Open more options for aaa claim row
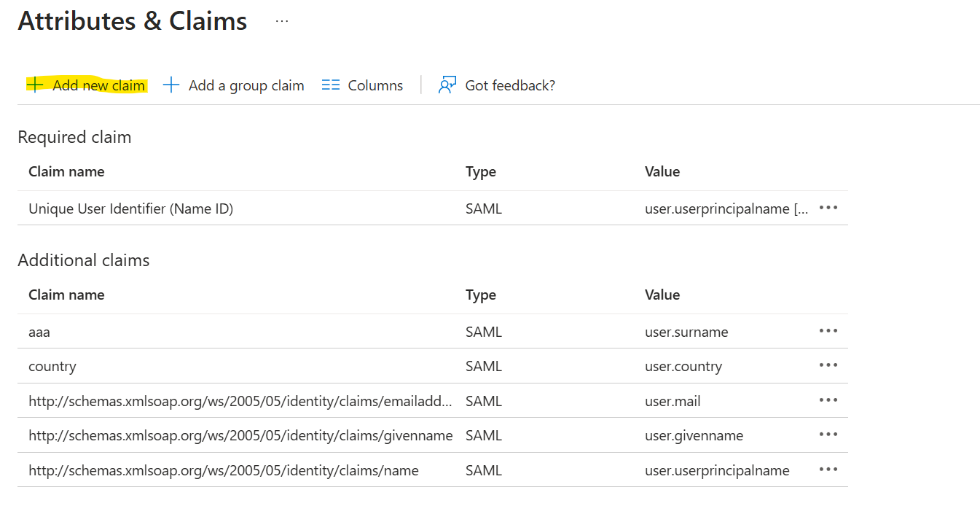Image resolution: width=980 pixels, height=514 pixels. click(x=828, y=331)
